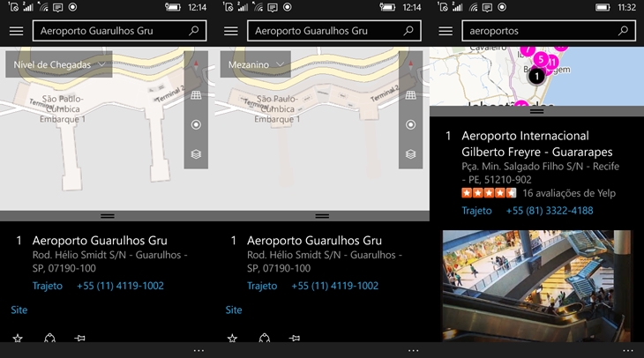
Task: Click tilt grid view icon on middle map
Action: (410, 95)
